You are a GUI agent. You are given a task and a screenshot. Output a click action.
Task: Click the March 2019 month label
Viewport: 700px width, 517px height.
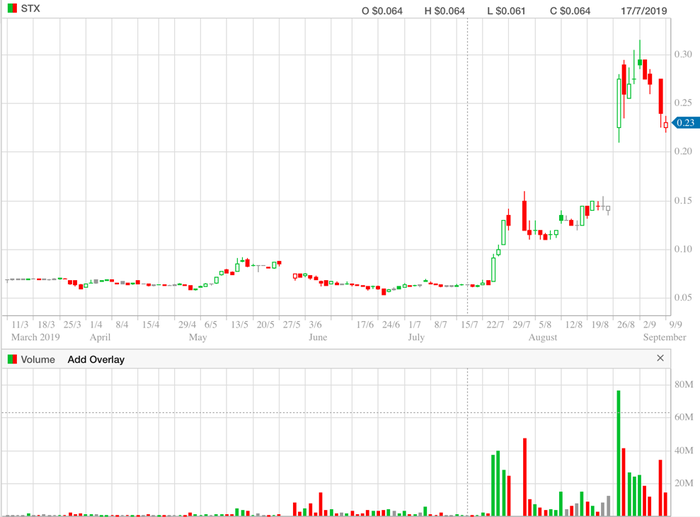tap(36, 337)
